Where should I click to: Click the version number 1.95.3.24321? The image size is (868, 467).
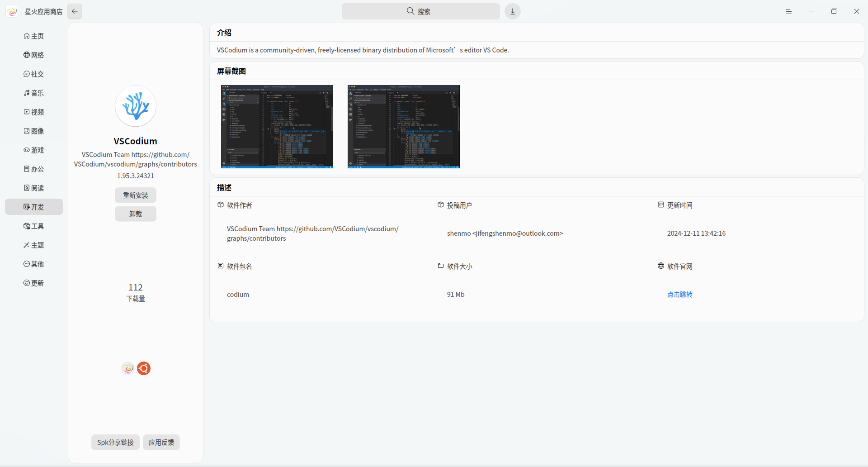(x=136, y=176)
